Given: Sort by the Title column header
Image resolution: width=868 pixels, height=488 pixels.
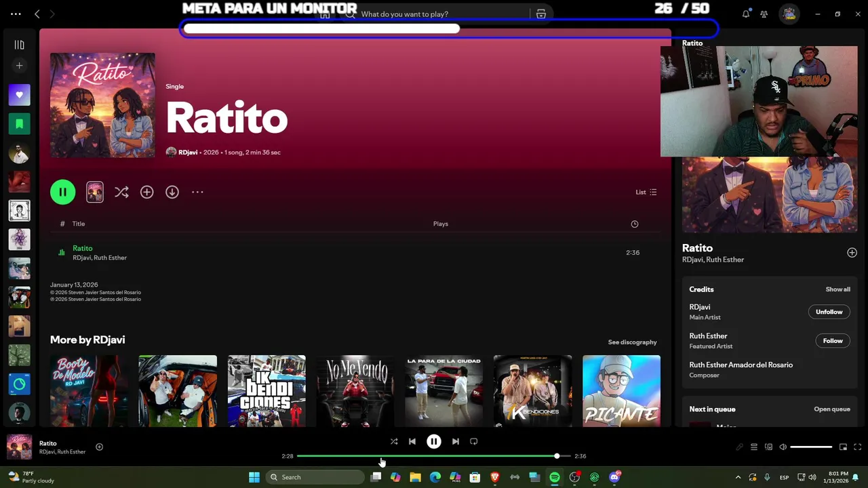Looking at the screenshot, I should pos(79,224).
